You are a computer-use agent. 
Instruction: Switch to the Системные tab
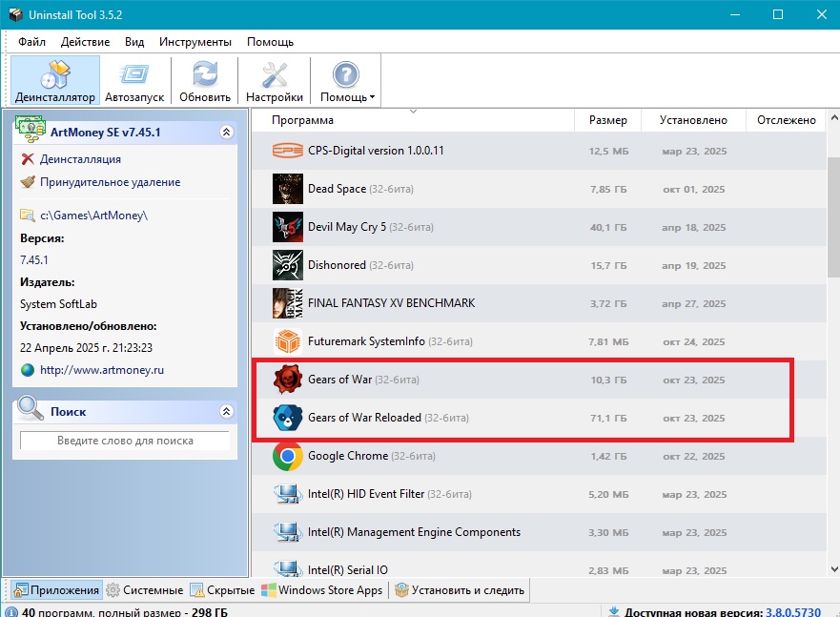[145, 590]
